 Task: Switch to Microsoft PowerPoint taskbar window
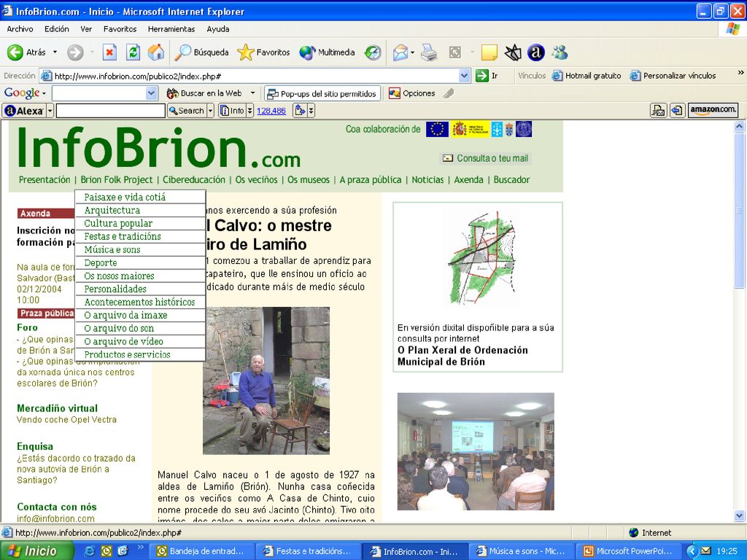(629, 551)
